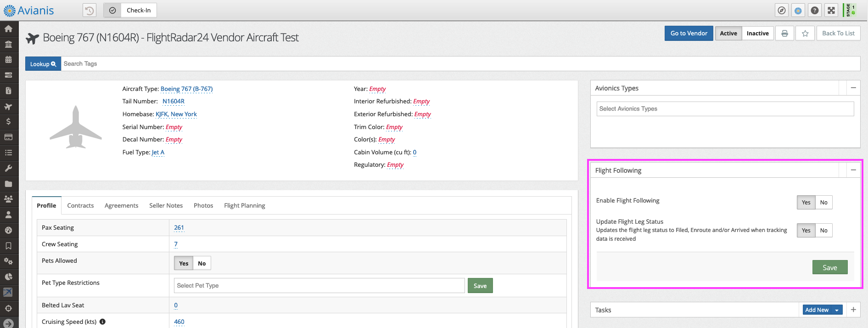Viewport: 868px width, 328px height.
Task: Open the group of people sidebar icon
Action: coord(8,199)
